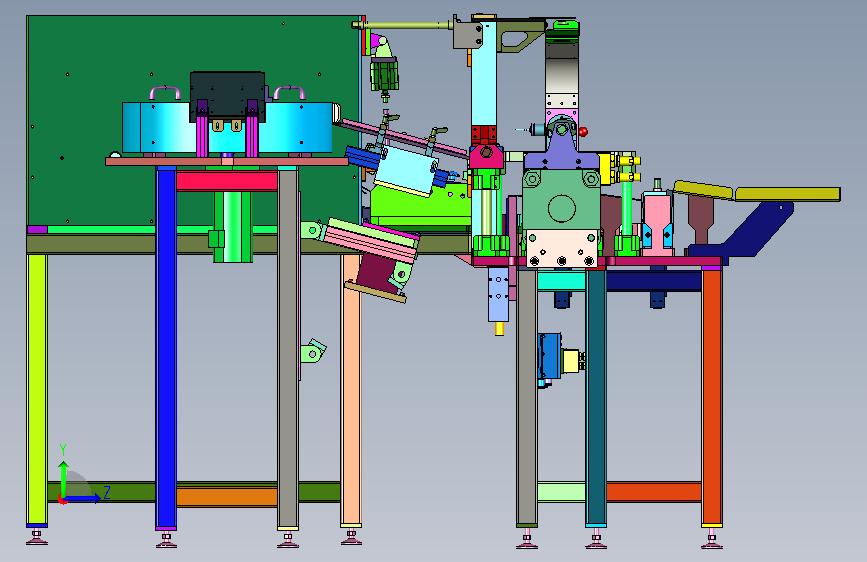The height and width of the screenshot is (562, 867).
Task: Select the navy angled bracket under chute
Action: pos(746,230)
